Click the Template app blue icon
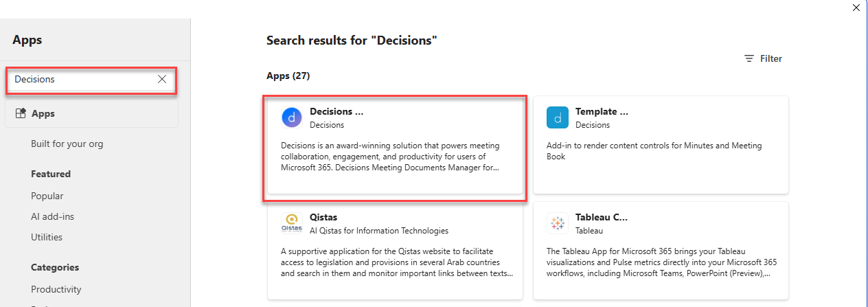Screen dimensions: 868x307 558,118
